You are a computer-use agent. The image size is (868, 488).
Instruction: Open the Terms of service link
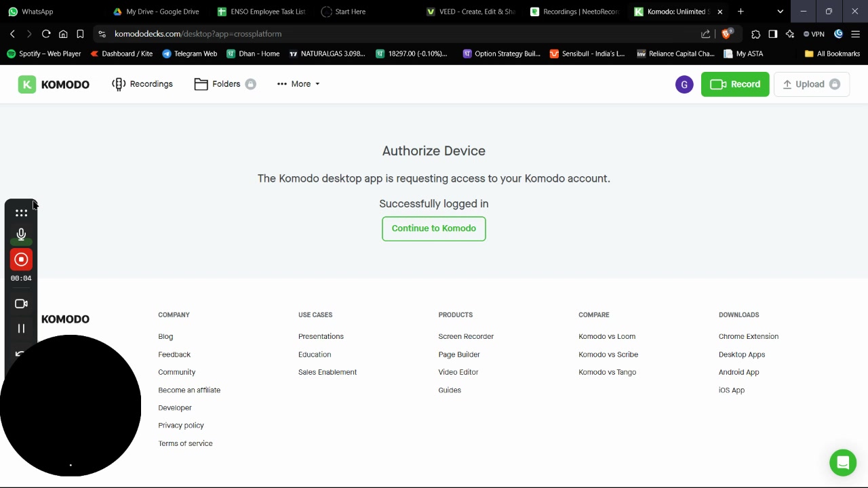(x=185, y=443)
